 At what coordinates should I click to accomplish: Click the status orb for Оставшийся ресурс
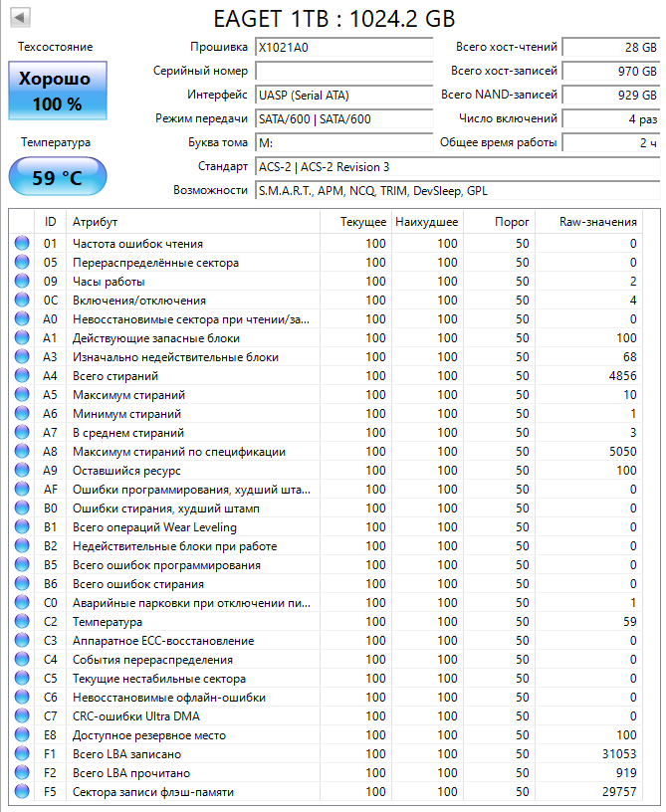click(22, 471)
